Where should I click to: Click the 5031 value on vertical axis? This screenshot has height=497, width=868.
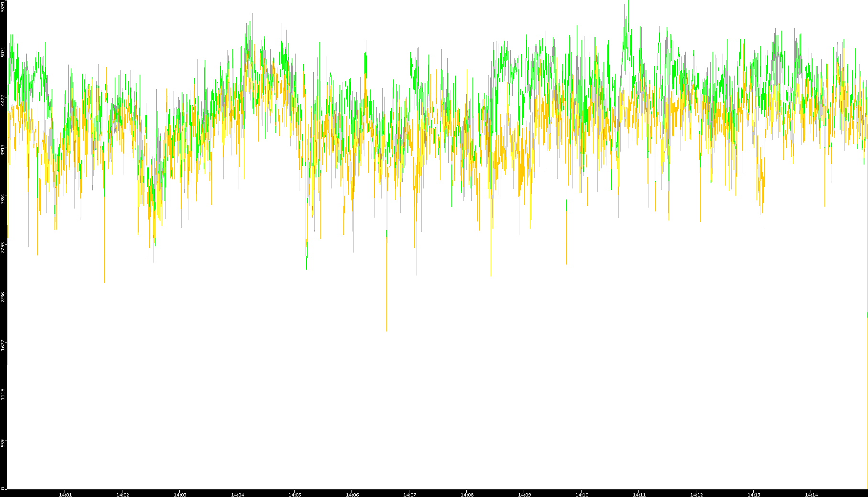pyautogui.click(x=3, y=52)
